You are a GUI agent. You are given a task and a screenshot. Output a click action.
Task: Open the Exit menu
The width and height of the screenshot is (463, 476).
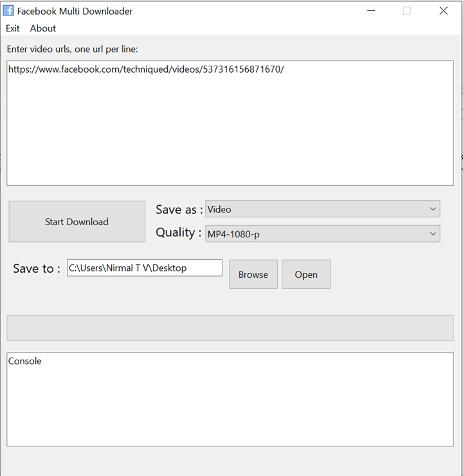click(x=13, y=28)
